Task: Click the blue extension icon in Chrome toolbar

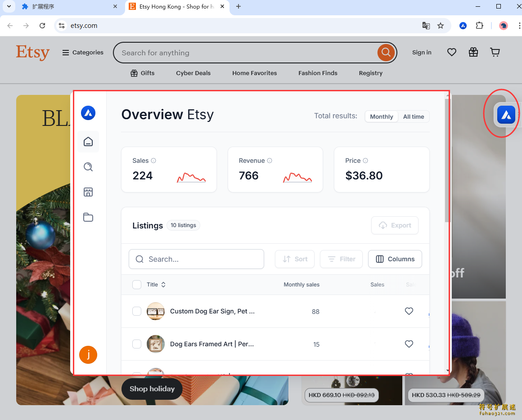Action: click(x=463, y=26)
